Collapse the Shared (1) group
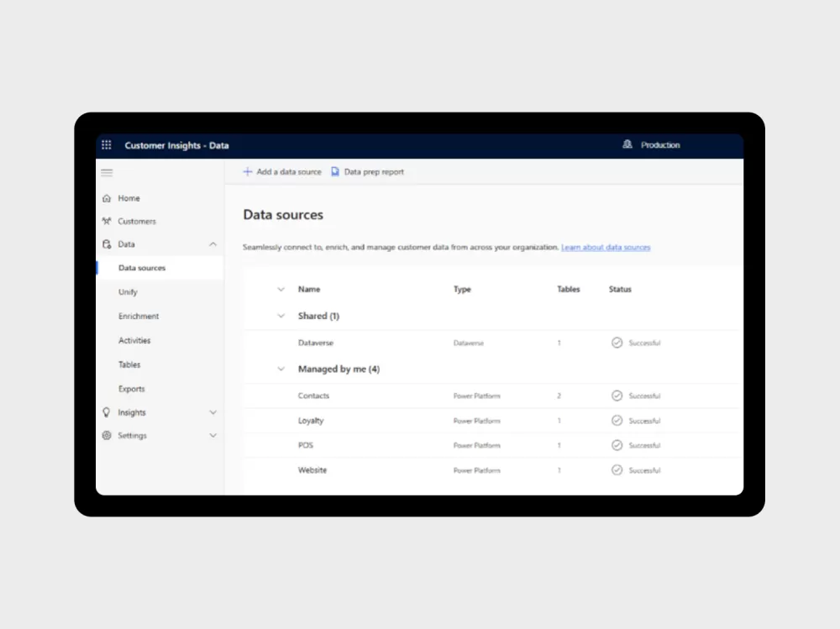840x629 pixels. click(281, 316)
